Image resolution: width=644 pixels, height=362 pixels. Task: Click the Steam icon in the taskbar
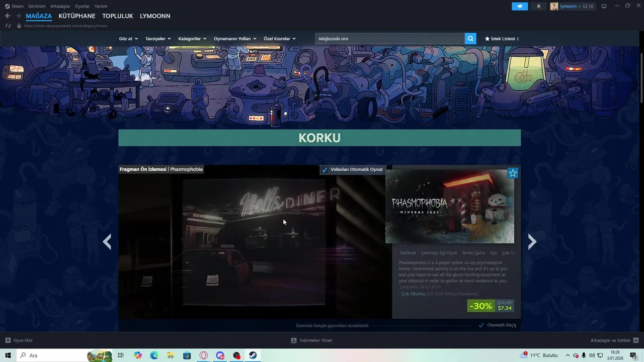(253, 355)
